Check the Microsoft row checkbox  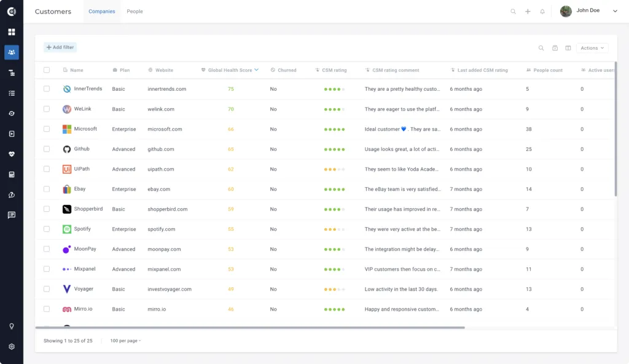click(x=47, y=129)
